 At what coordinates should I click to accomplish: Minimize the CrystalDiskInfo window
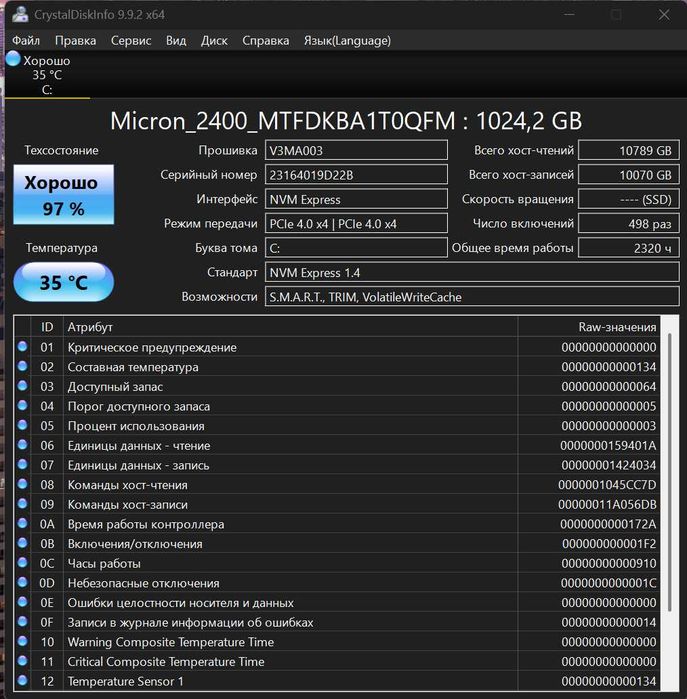[x=569, y=15]
